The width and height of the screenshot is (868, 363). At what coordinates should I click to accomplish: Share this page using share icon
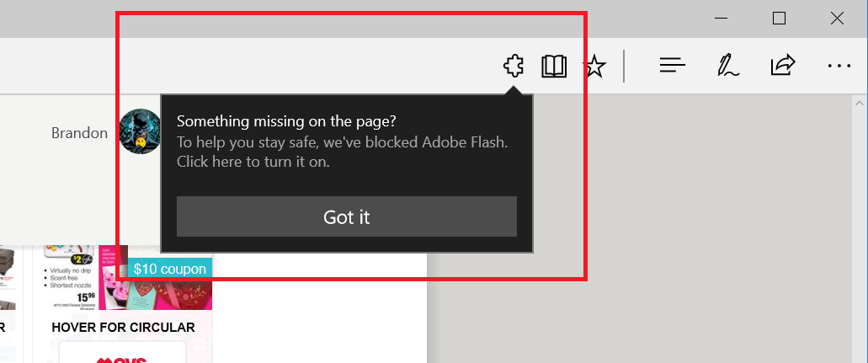783,66
